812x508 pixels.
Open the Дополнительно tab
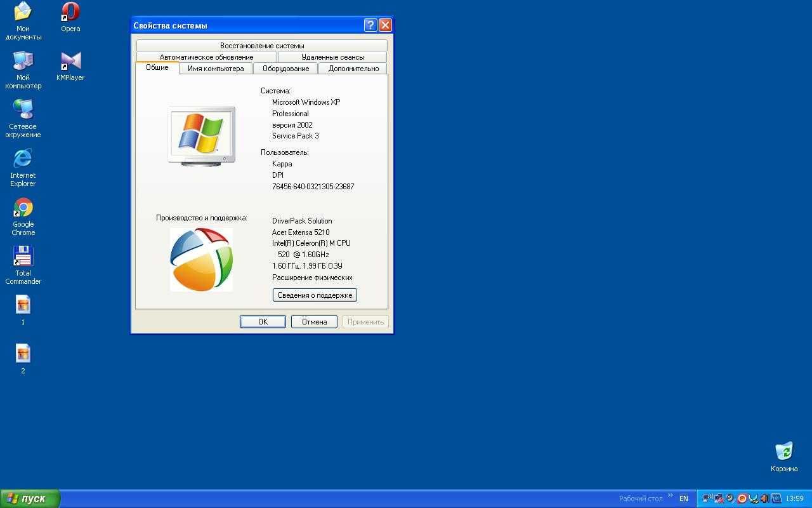353,69
